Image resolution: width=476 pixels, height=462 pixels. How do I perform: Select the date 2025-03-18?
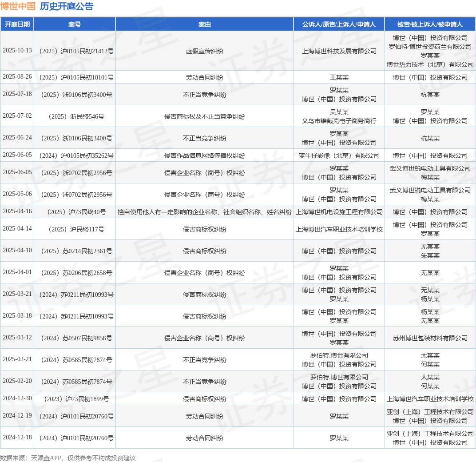[x=17, y=315]
